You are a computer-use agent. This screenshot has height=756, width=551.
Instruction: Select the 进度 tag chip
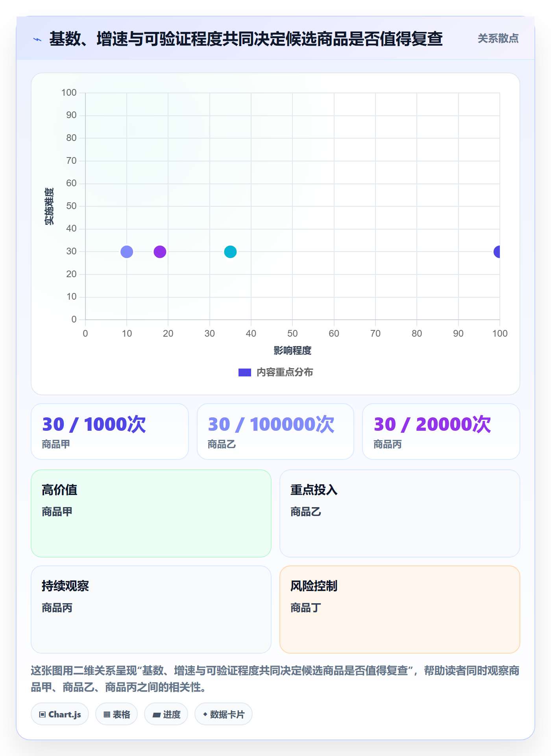click(166, 714)
